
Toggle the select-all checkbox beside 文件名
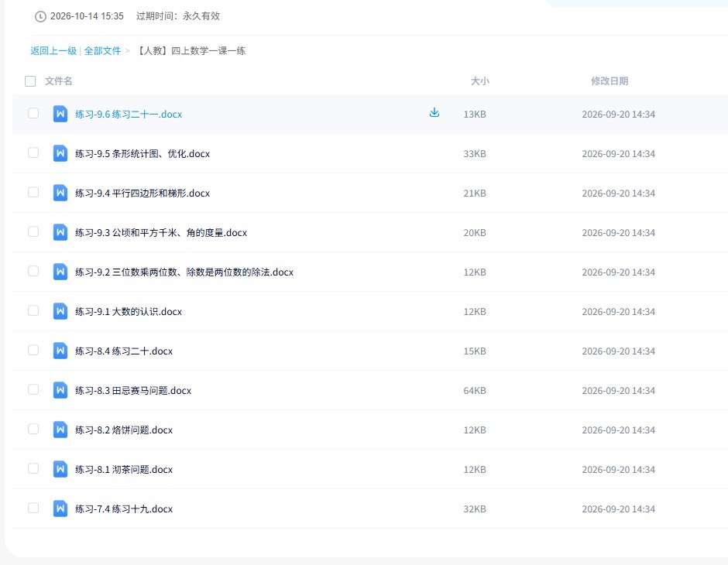[x=30, y=81]
